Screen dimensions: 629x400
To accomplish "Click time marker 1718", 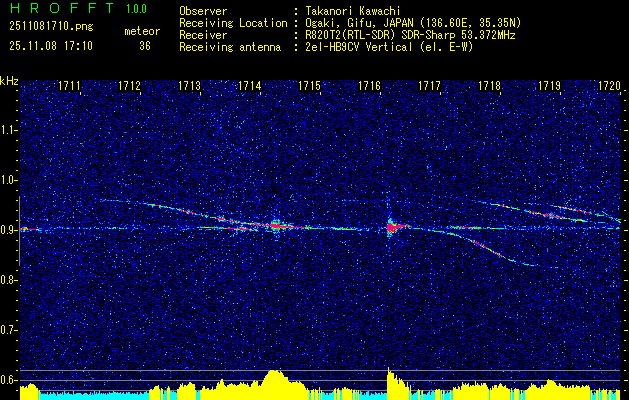I will coord(489,85).
